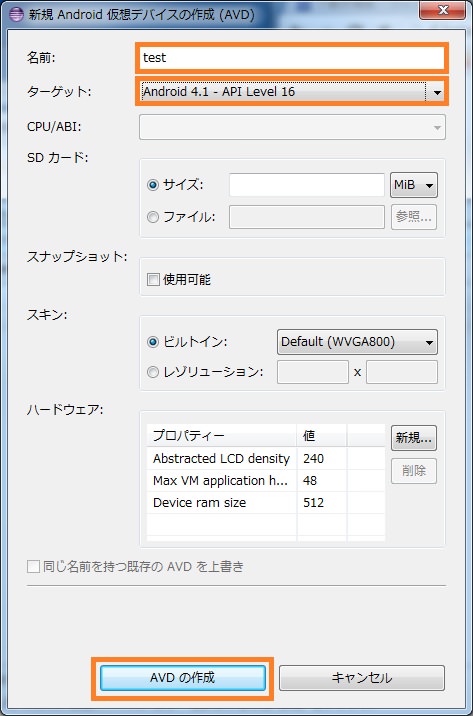Open the CPU/ABI dropdown
The image size is (473, 716).
pos(292,127)
